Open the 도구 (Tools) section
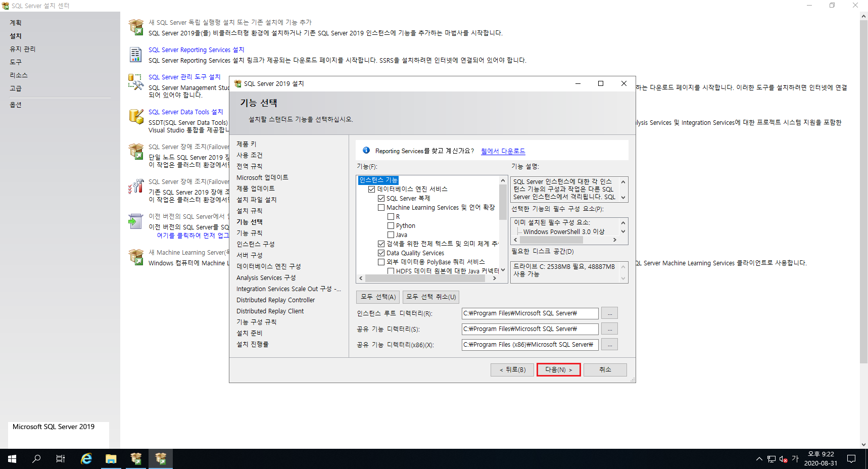This screenshot has height=469, width=868. pyautogui.click(x=16, y=62)
